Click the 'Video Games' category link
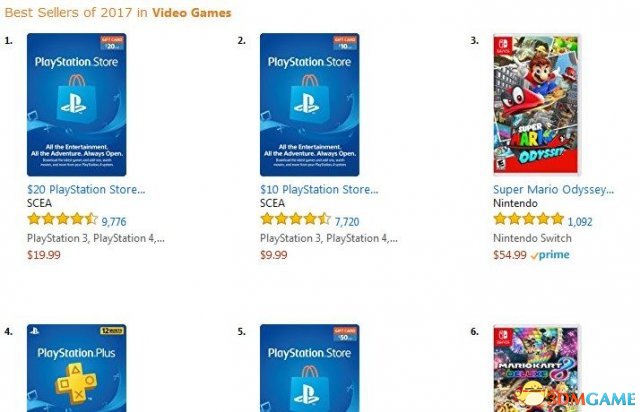The image size is (640, 412). (x=191, y=13)
